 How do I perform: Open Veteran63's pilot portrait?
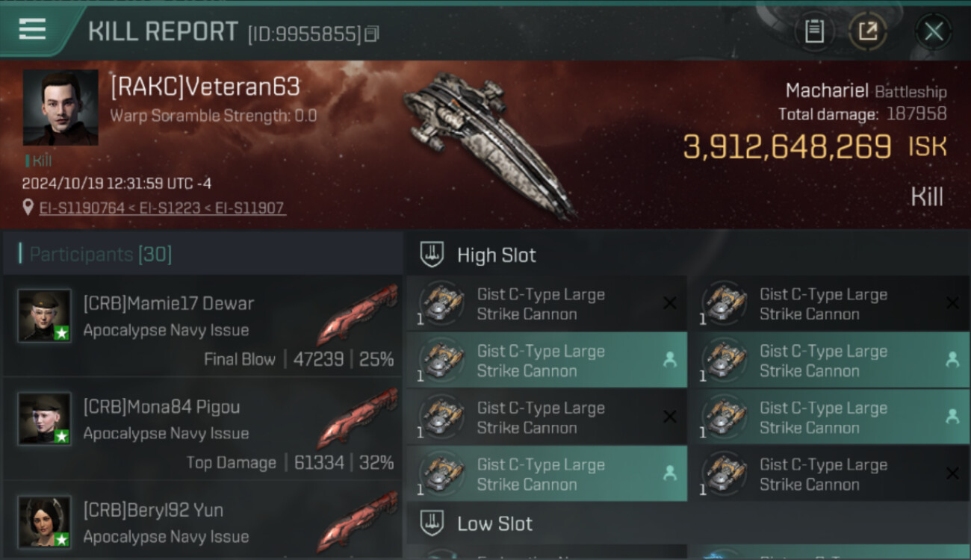pos(61,108)
